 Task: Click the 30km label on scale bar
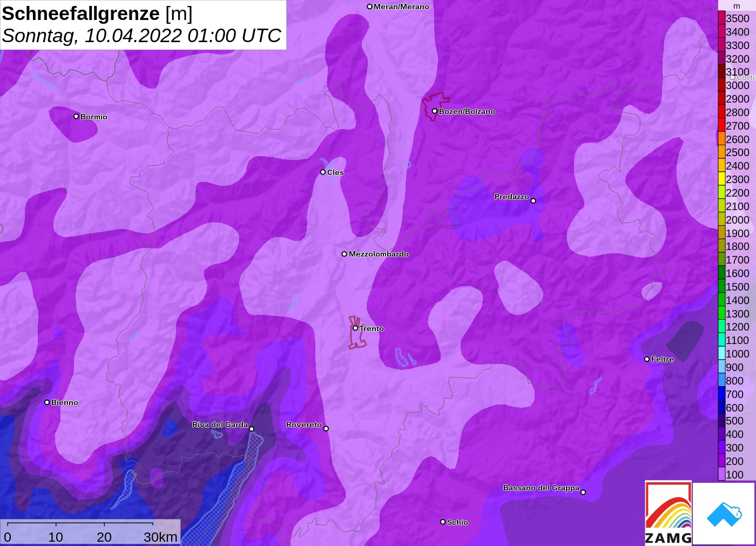click(x=160, y=537)
